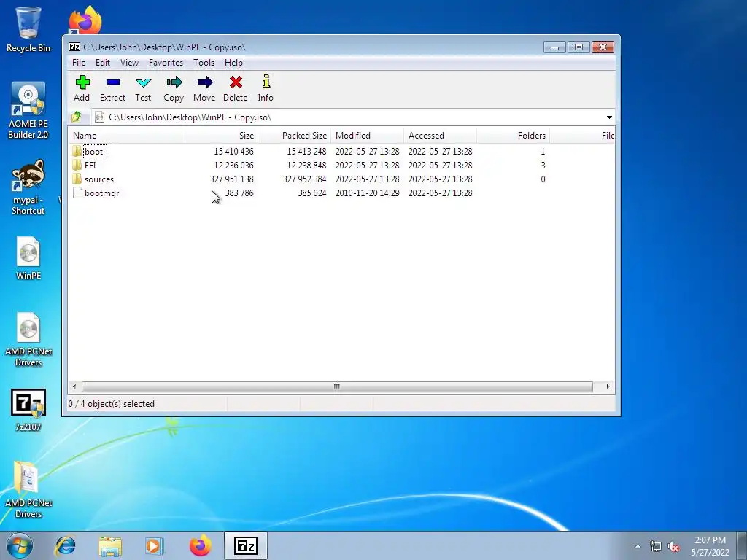Click the Move toolbar icon
The width and height of the screenshot is (747, 560).
204,82
